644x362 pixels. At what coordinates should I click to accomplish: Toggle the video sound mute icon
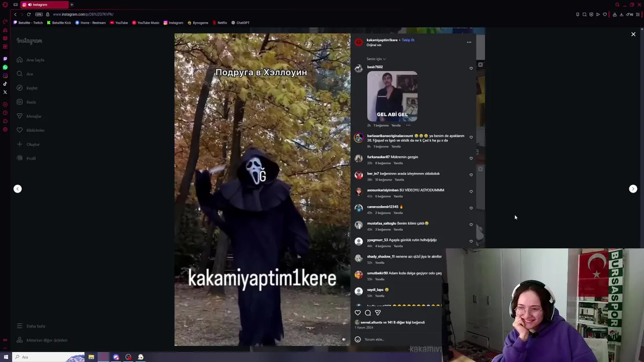[344, 339]
